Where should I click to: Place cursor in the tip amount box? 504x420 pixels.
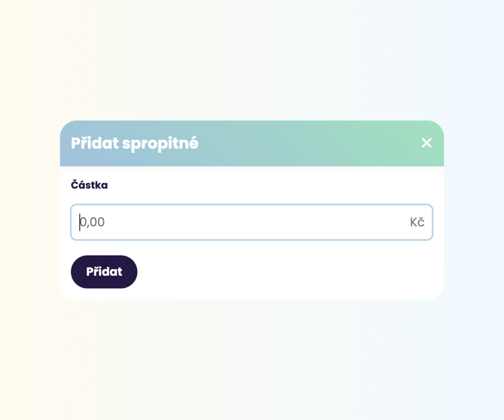point(242,222)
